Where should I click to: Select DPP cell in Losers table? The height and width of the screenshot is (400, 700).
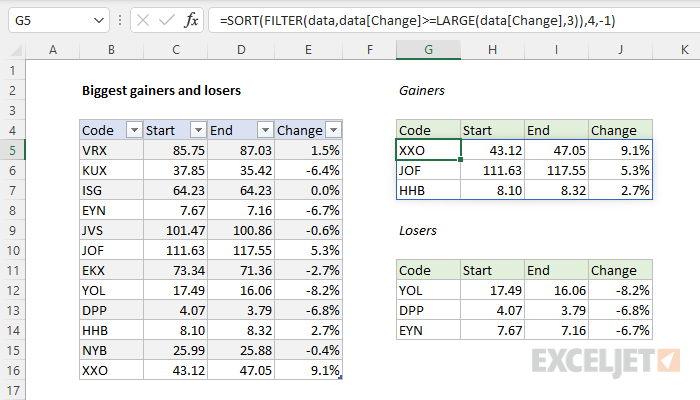[x=429, y=310]
